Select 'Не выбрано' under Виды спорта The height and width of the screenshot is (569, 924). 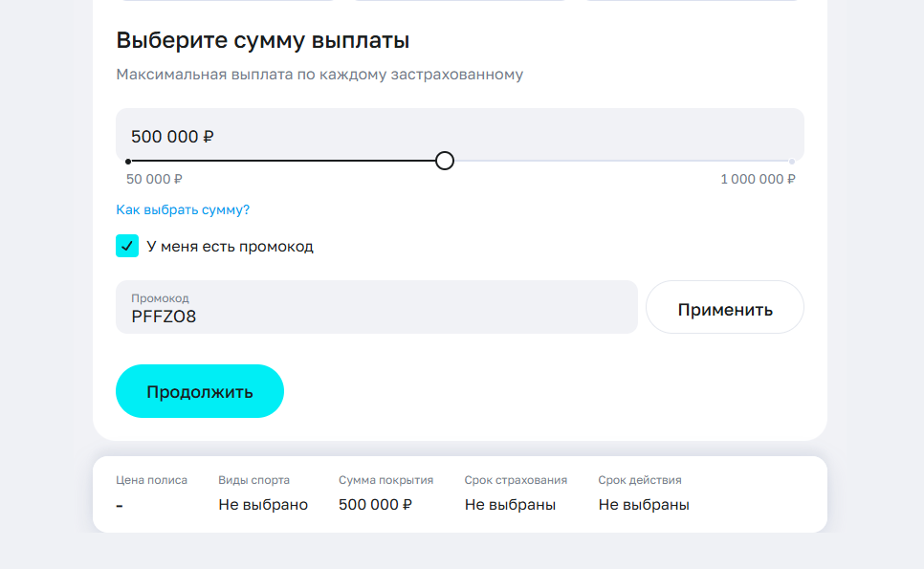coord(263,505)
